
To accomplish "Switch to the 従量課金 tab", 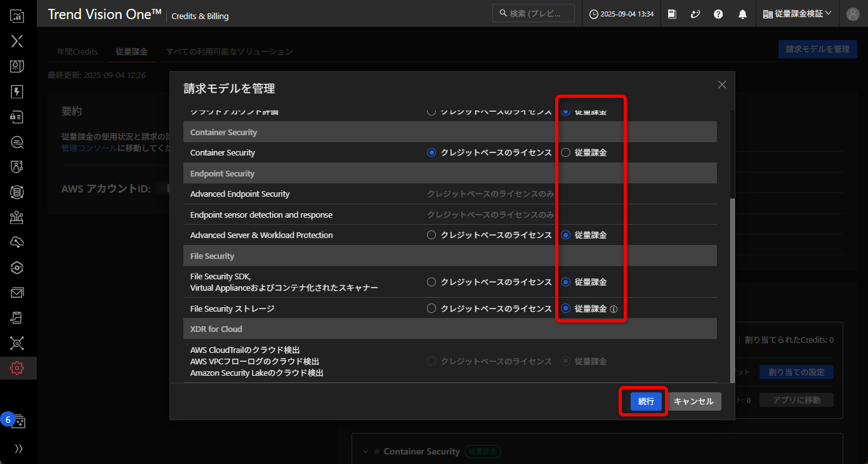I will pos(132,51).
